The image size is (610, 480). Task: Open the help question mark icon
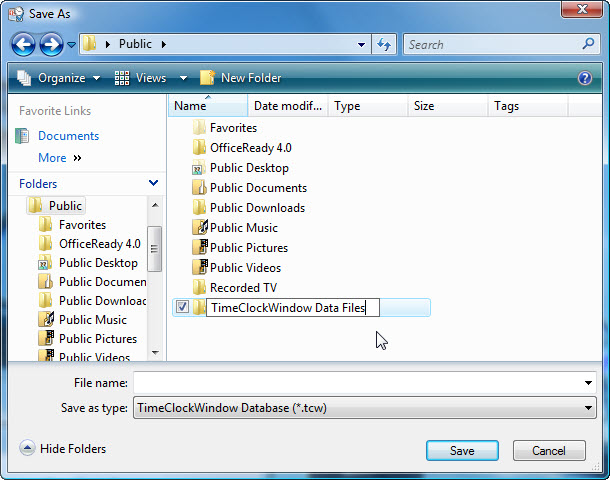pos(585,78)
